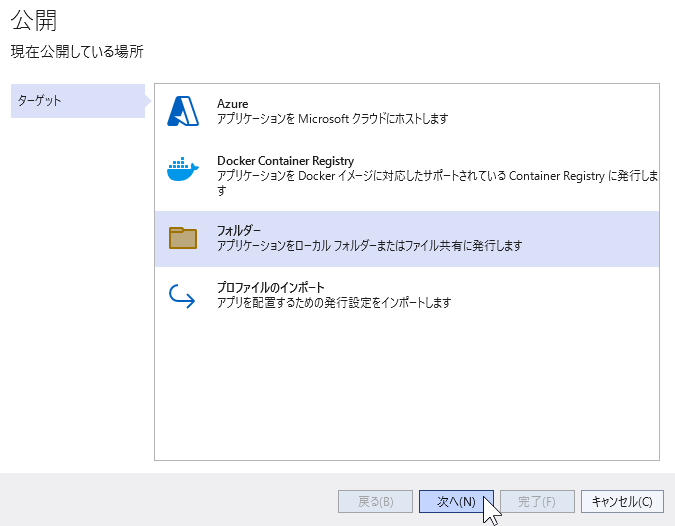This screenshot has height=526, width=675.
Task: Click the Docker image description text
Action: (437, 183)
